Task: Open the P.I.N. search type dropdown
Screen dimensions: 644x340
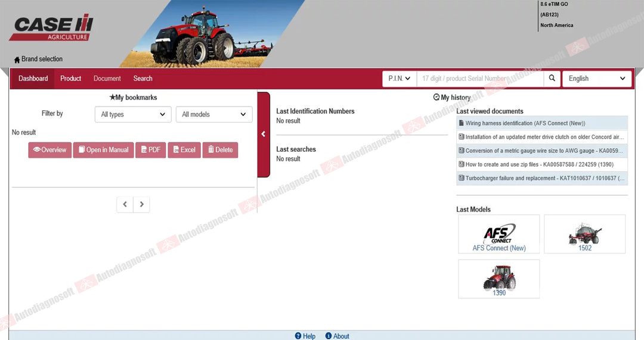Action: [399, 79]
